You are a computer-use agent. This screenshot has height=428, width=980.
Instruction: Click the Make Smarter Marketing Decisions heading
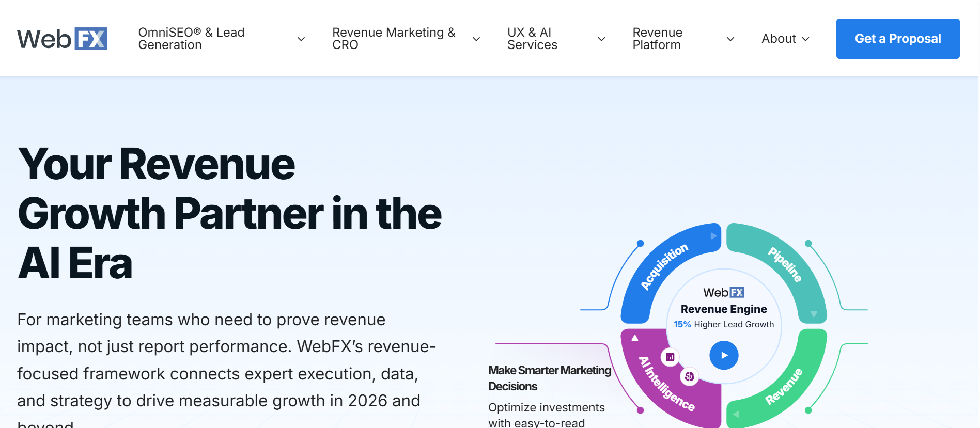click(549, 378)
